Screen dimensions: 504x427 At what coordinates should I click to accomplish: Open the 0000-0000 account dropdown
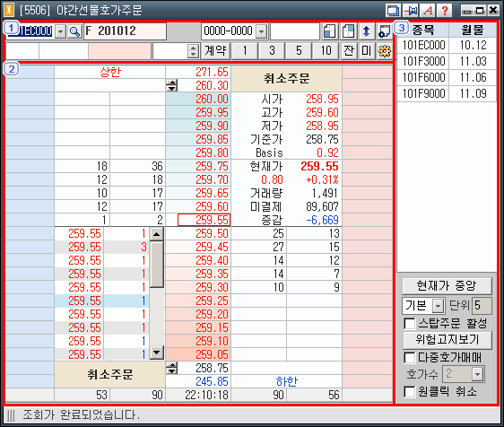click(262, 31)
